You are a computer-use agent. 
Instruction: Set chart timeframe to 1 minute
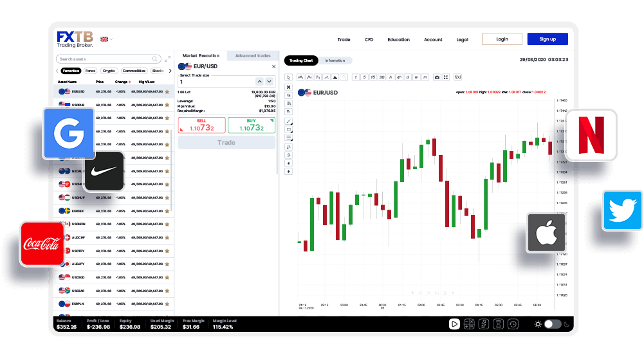pos(356,77)
